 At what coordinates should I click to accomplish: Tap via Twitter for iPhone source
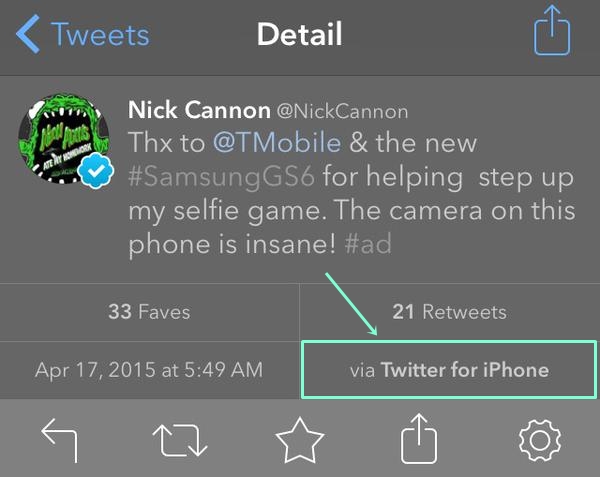coord(449,370)
